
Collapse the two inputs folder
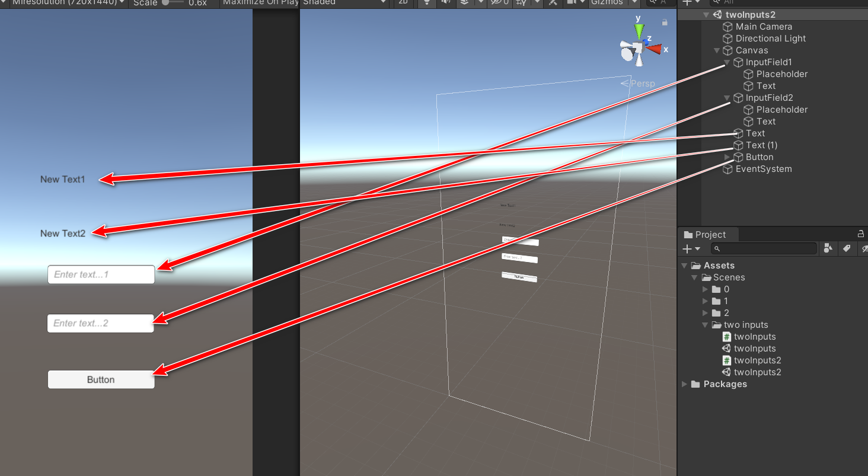coord(706,324)
